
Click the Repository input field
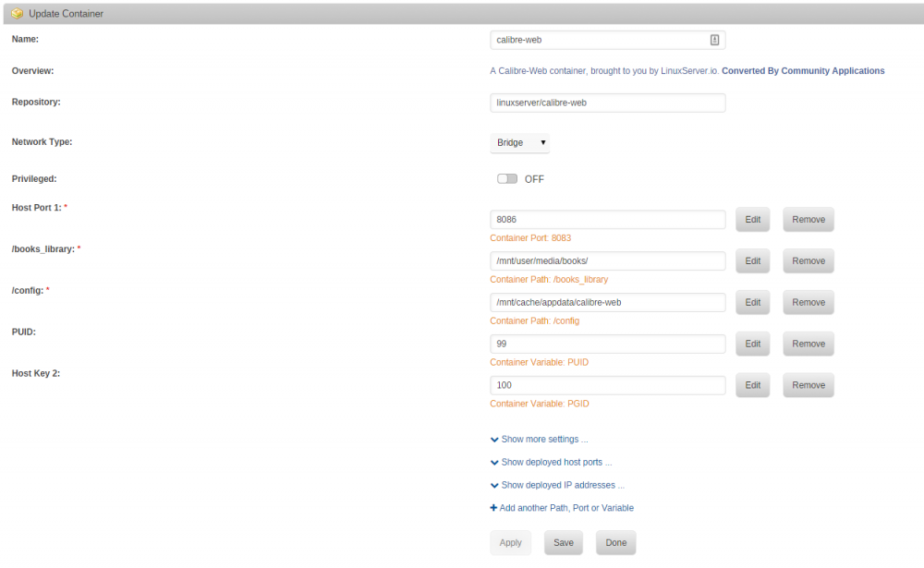pyautogui.click(x=608, y=103)
